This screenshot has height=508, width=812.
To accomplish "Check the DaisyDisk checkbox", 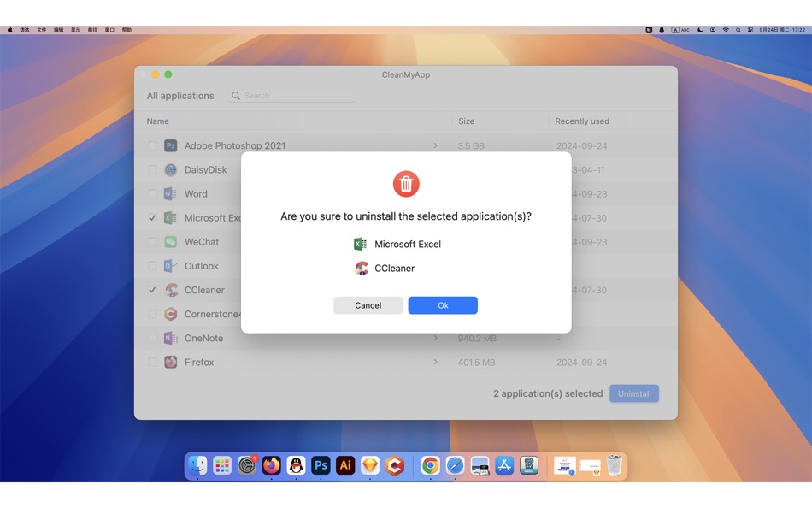I will tap(152, 169).
